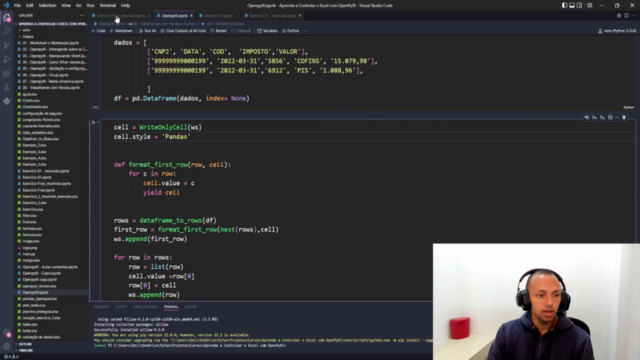Open the Testing flask icon view
Viewport: 640px width, 360px height.
(7, 87)
